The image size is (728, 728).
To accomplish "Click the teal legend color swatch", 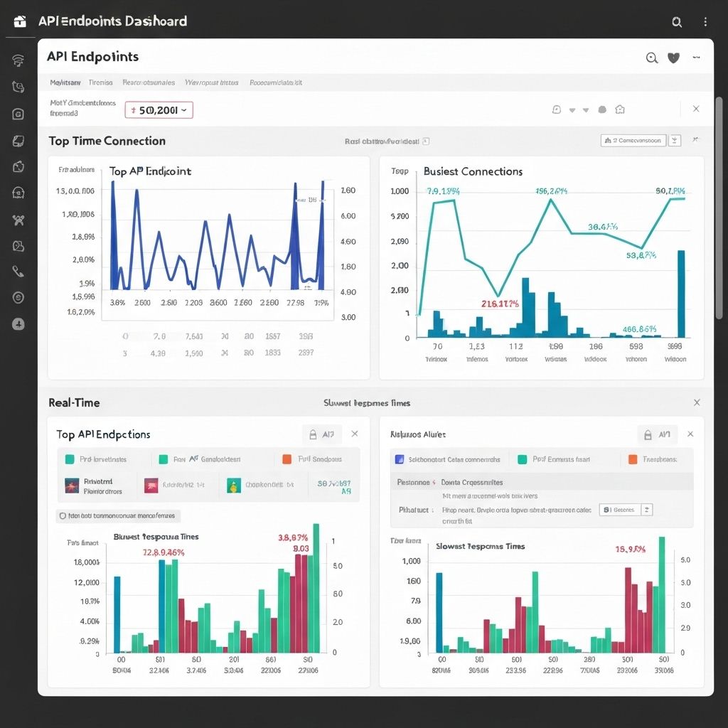I will coord(69,460).
